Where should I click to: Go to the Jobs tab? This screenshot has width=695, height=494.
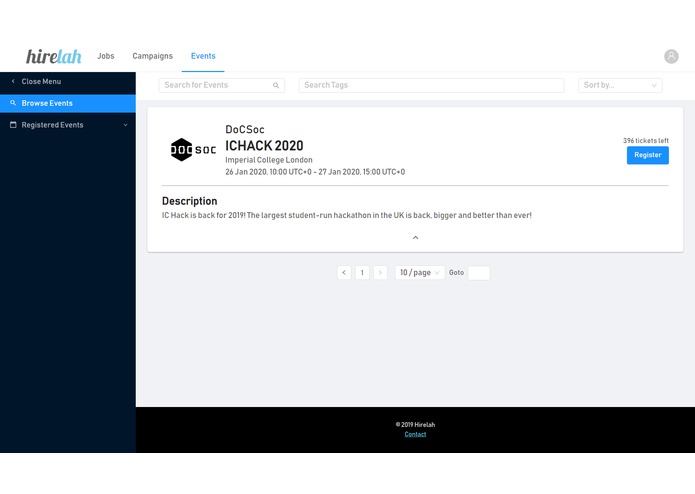point(106,56)
